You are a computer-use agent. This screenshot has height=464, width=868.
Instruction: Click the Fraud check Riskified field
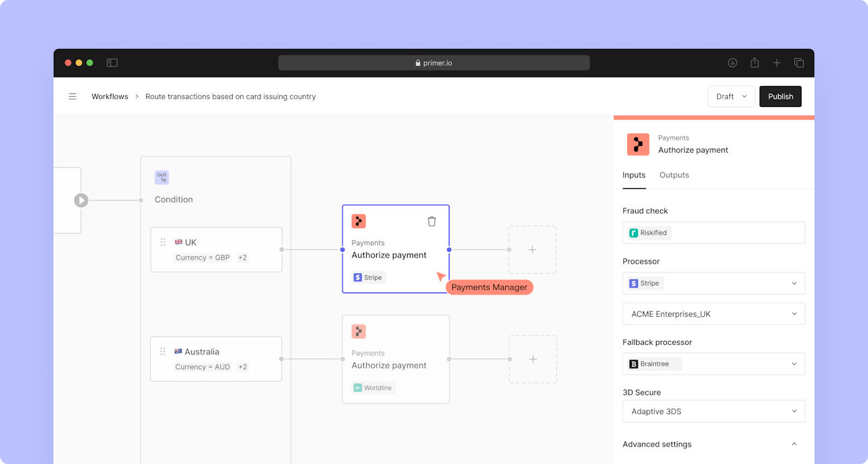point(714,233)
